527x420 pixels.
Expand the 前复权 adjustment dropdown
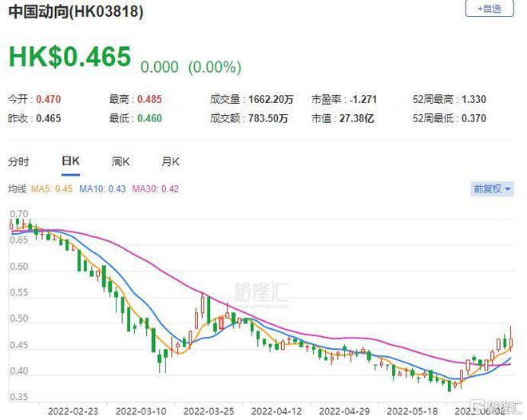coord(492,188)
